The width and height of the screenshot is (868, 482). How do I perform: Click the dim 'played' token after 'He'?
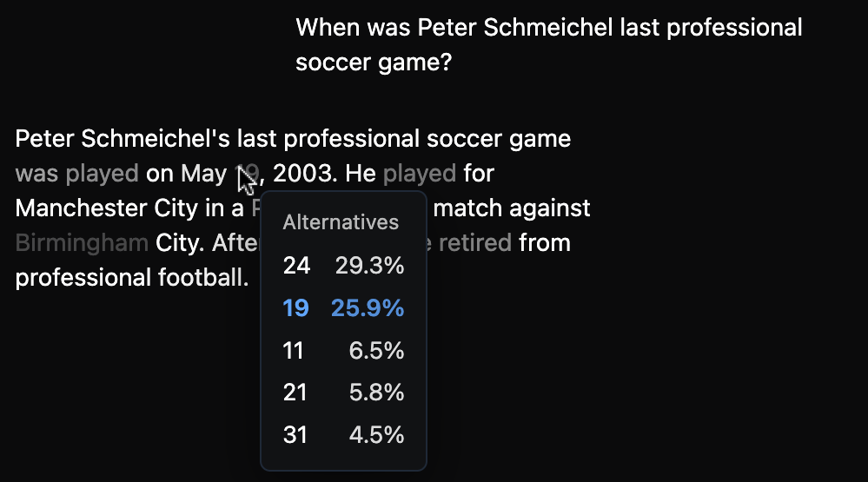(x=420, y=174)
